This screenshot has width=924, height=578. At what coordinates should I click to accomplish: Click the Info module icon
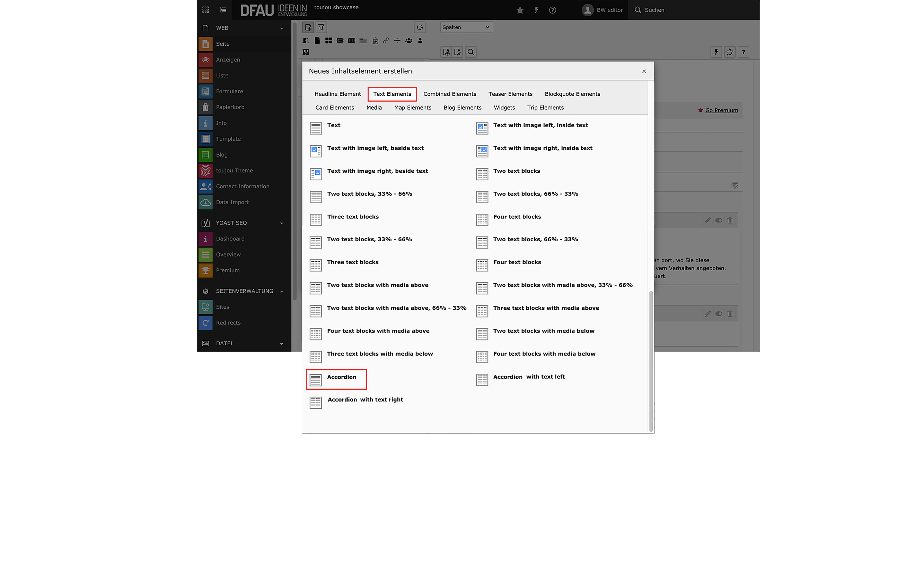[x=205, y=123]
